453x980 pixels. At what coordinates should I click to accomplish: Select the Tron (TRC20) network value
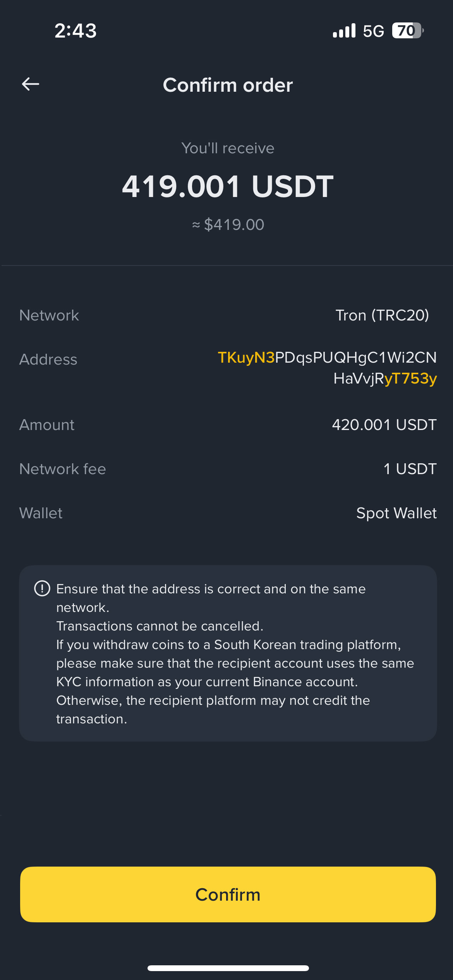(x=382, y=315)
